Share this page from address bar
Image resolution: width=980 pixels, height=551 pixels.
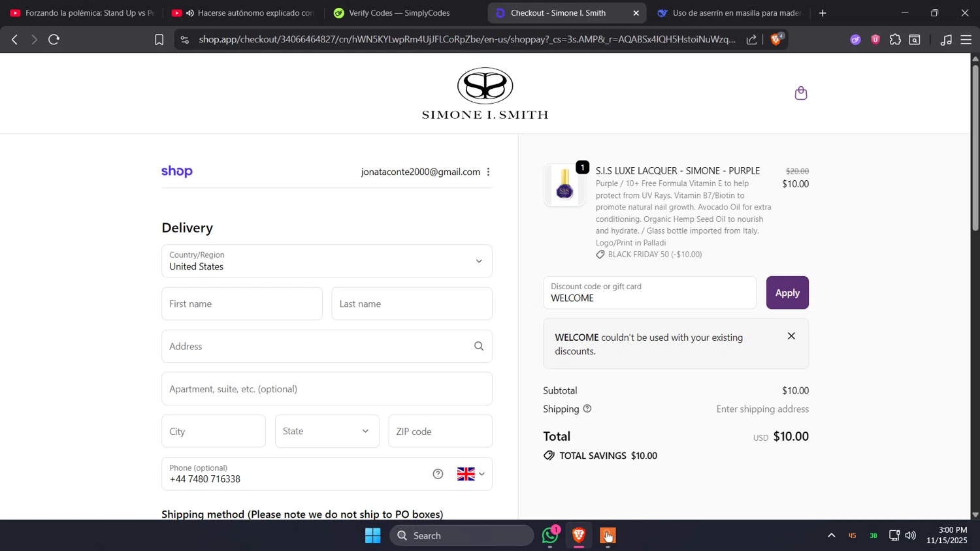click(x=751, y=40)
